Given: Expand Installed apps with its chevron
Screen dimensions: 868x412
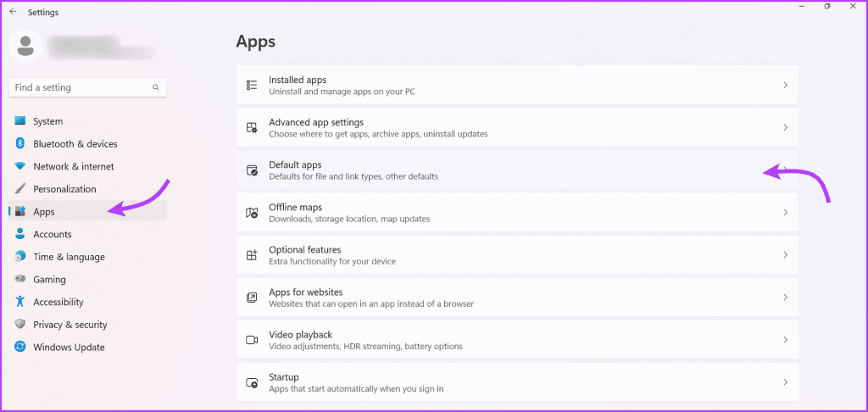Looking at the screenshot, I should point(786,85).
